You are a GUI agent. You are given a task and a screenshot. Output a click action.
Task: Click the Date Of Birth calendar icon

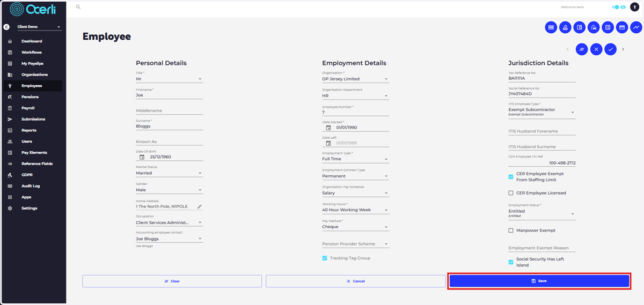[x=142, y=157]
